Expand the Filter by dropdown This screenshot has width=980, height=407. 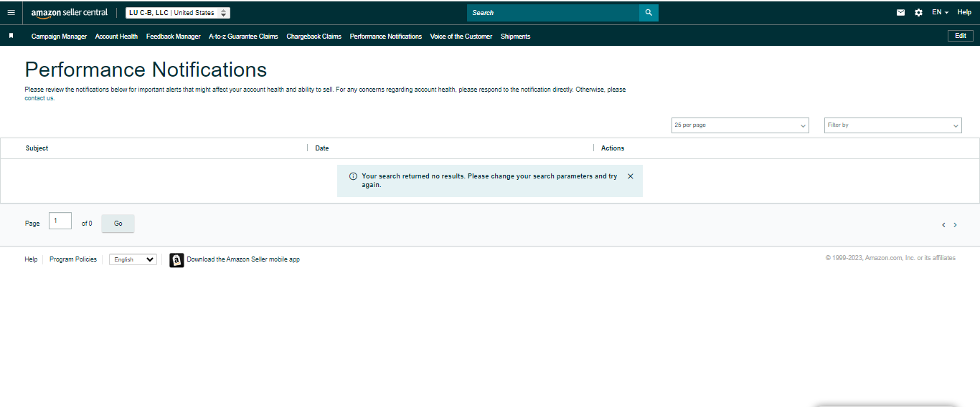[893, 125]
